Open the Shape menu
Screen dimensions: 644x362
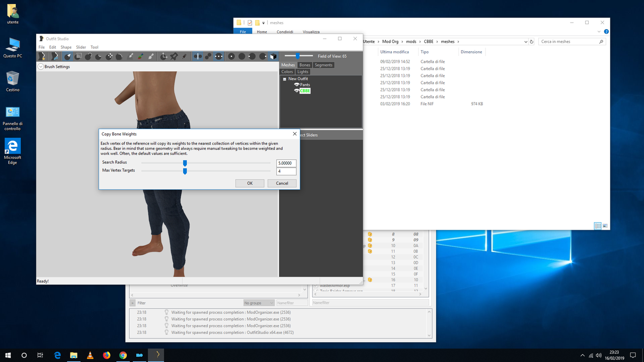(x=66, y=47)
